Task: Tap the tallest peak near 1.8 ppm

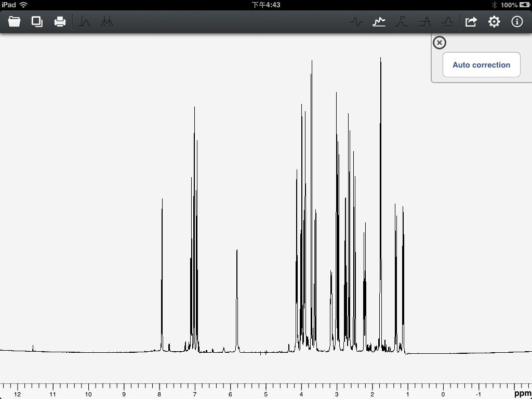Action: click(381, 204)
